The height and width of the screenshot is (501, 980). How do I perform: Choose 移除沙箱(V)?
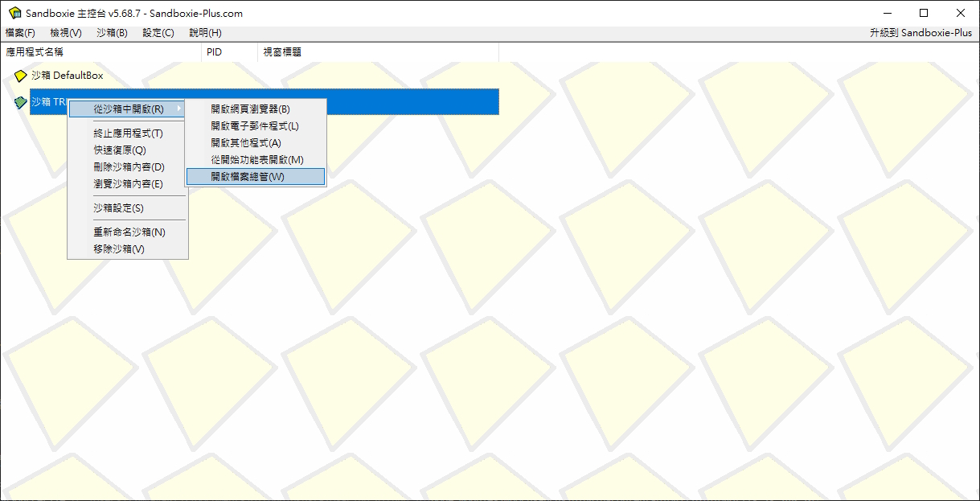[x=128, y=249]
